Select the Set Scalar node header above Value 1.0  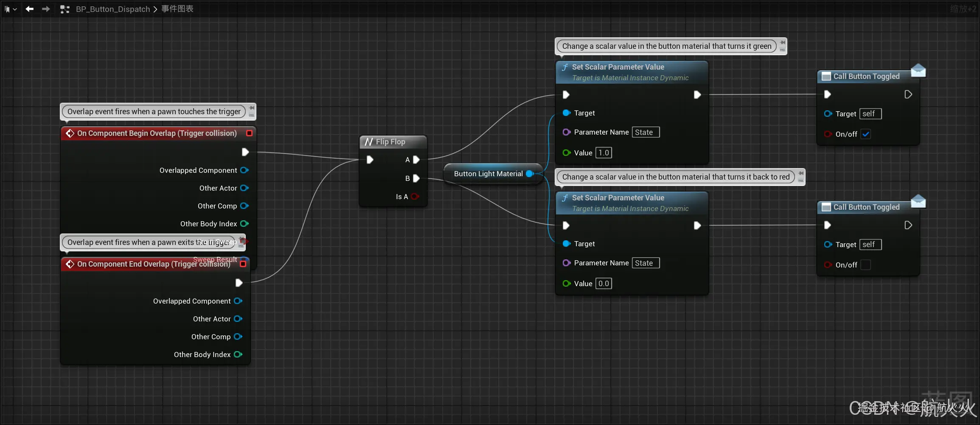pos(632,72)
